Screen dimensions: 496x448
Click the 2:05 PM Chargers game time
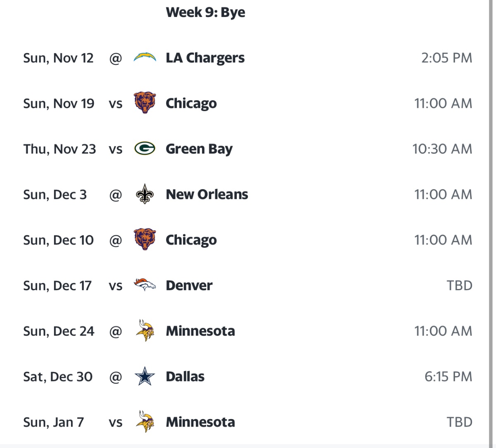click(446, 58)
